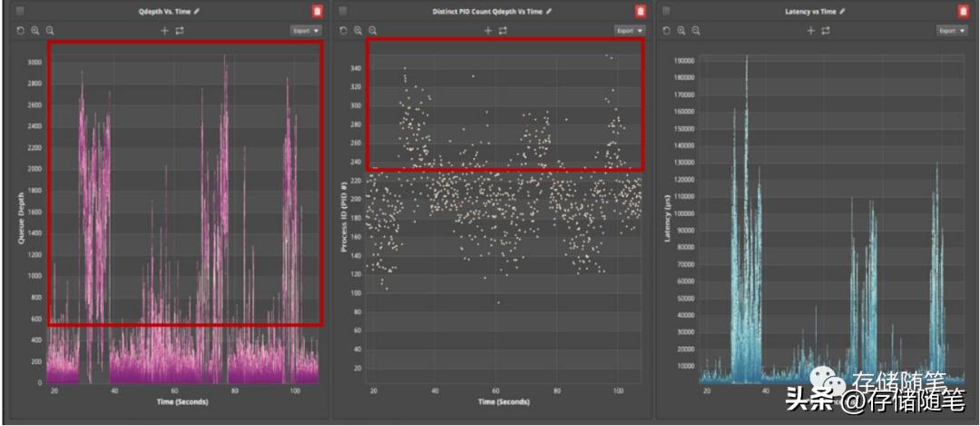
Task: Open Export dropdown in Qdepth Vs. Time panel
Action: point(306,30)
